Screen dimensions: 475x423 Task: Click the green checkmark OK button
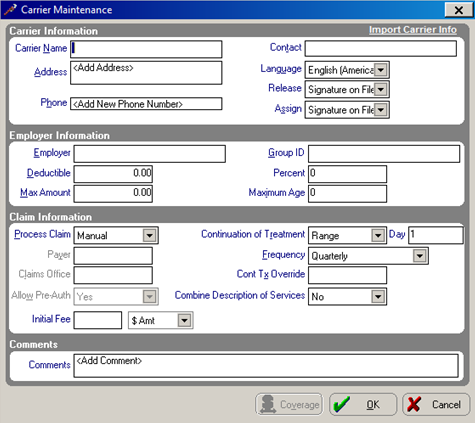[x=363, y=404]
